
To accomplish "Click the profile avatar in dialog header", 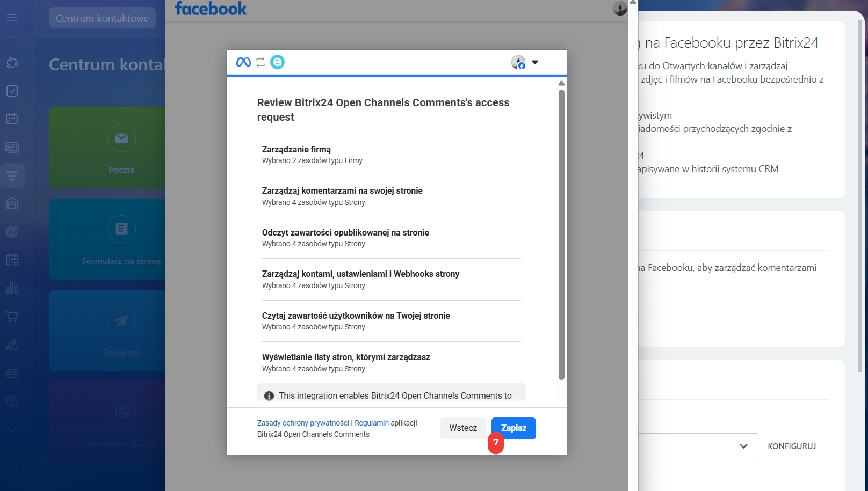I will coord(518,62).
